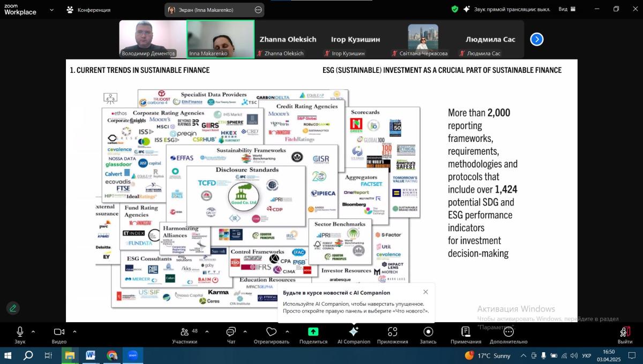Open the Windows Start menu
The width and height of the screenshot is (643, 364).
[x=8, y=355]
